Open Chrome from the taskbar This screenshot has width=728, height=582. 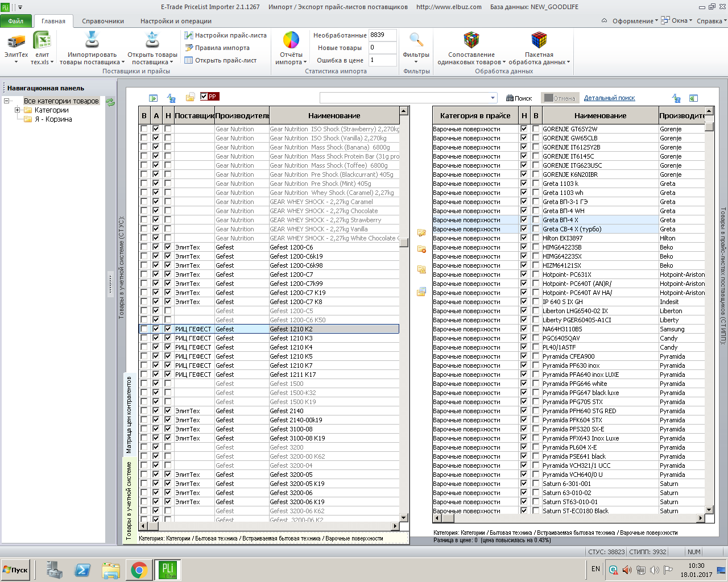(x=139, y=569)
